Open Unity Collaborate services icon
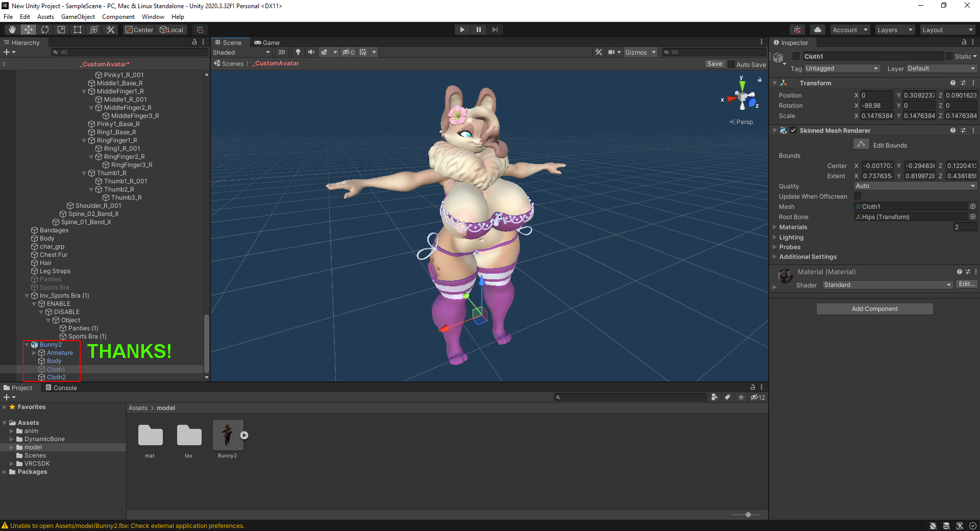The width and height of the screenshot is (980, 531). coord(797,30)
